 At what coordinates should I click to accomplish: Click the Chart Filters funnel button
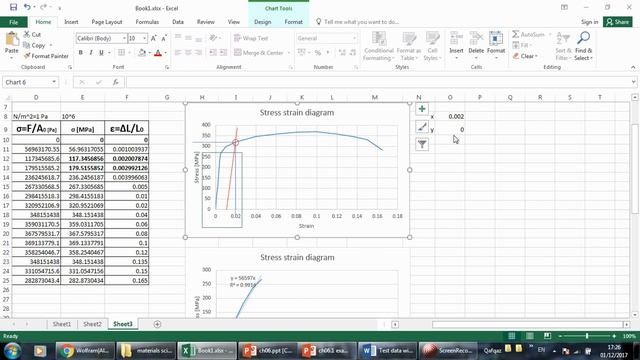422,144
